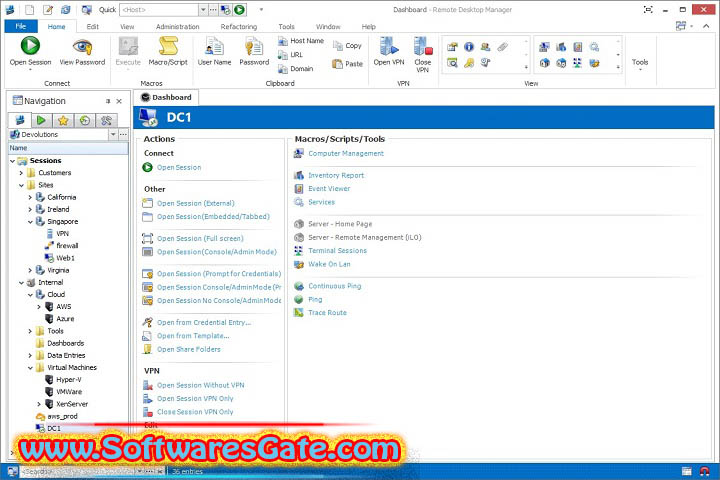Viewport: 720px width, 480px height.
Task: Close the Navigation panel with X
Action: coord(119,102)
